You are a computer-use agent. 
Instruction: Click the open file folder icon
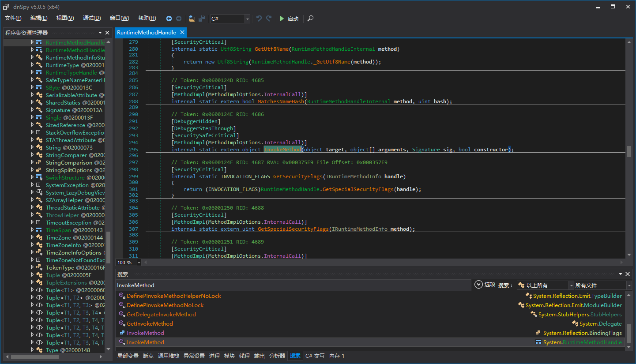pos(192,19)
